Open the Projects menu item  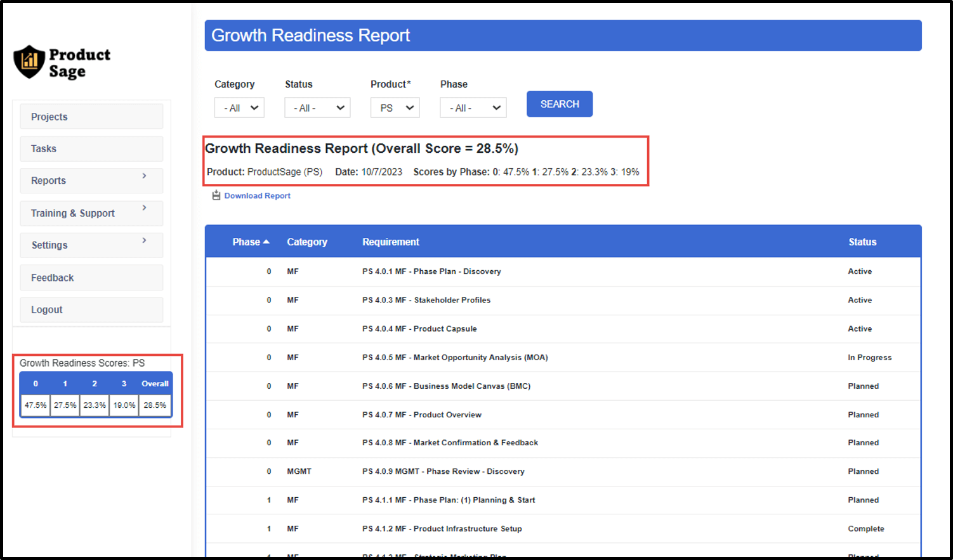(91, 117)
